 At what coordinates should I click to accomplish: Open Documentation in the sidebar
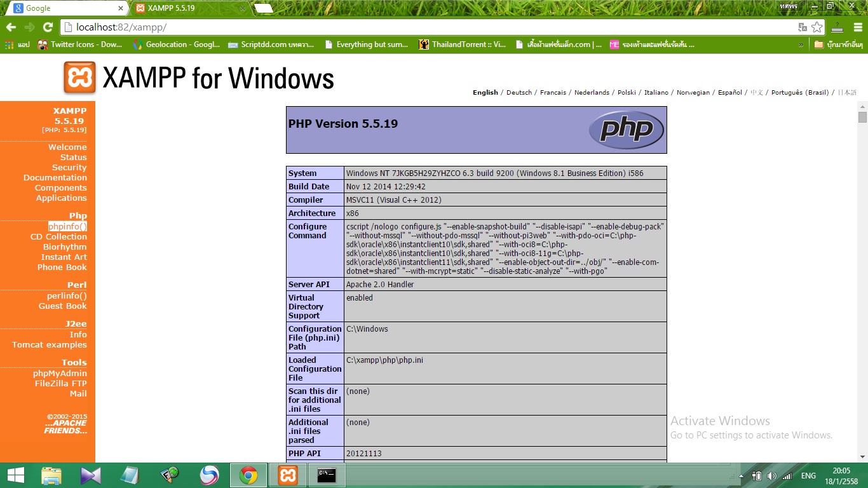pyautogui.click(x=55, y=177)
